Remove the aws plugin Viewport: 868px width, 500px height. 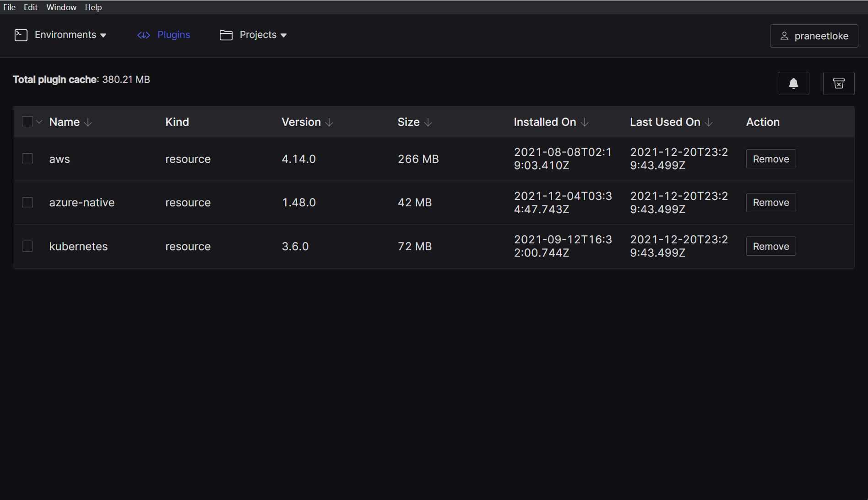tap(770, 159)
